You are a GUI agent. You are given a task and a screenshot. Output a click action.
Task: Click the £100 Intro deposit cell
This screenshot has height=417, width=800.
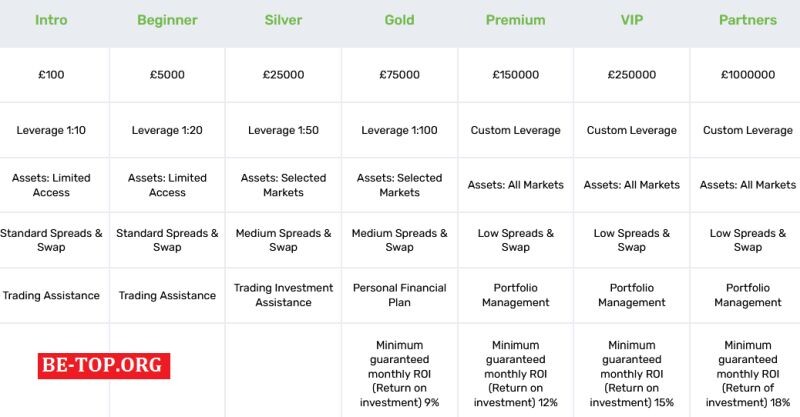click(51, 75)
